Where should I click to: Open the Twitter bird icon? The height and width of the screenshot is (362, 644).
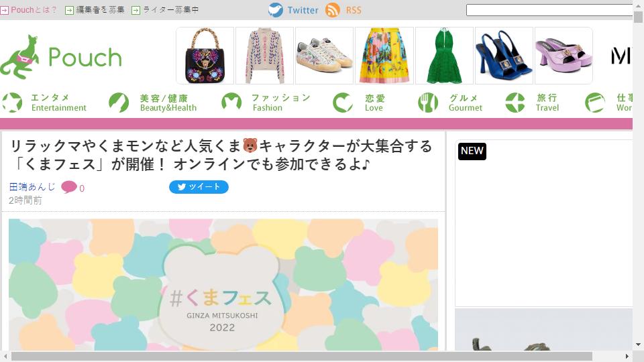tap(276, 10)
